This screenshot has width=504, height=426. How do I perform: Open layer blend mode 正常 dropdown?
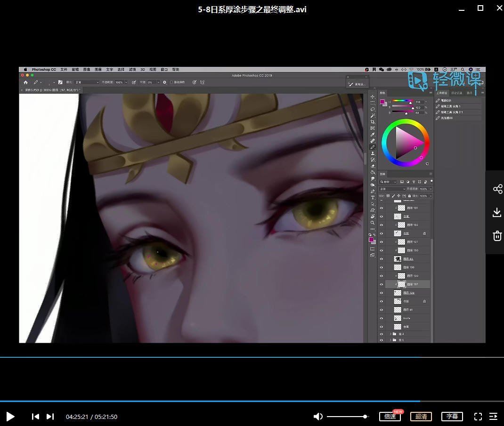click(x=392, y=189)
